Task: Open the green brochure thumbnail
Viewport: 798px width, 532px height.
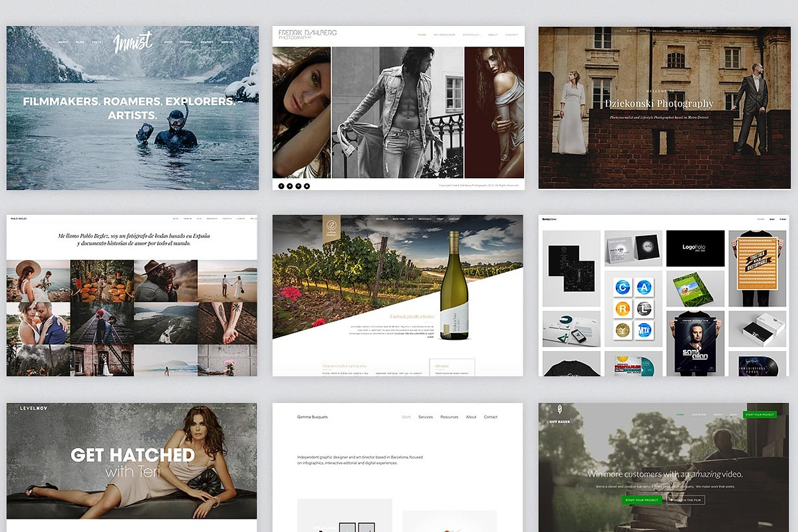Action: (x=696, y=288)
